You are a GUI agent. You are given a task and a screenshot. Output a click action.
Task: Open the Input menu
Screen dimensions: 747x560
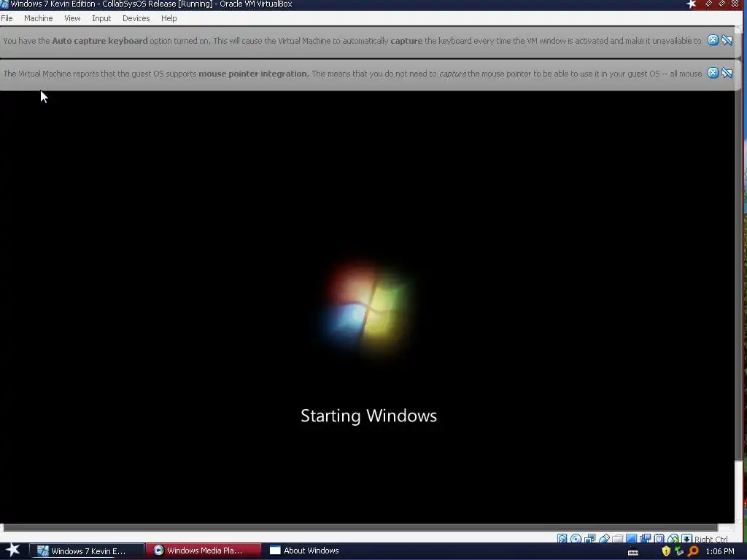tap(101, 18)
